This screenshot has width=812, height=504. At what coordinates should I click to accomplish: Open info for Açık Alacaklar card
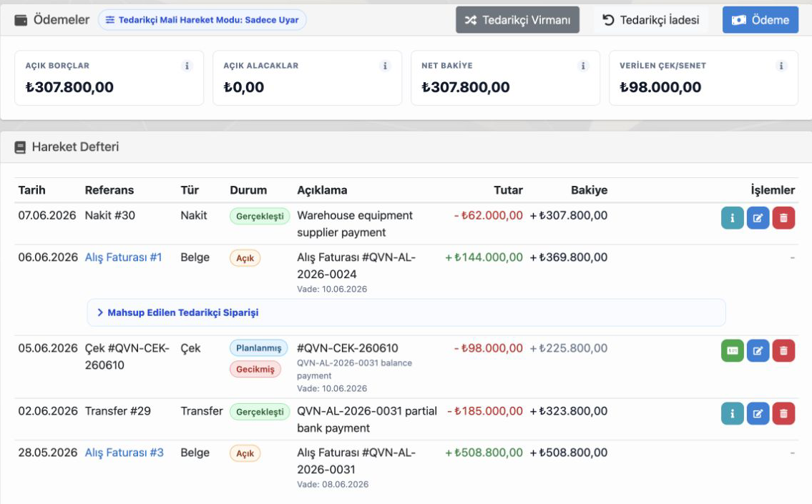tap(385, 66)
